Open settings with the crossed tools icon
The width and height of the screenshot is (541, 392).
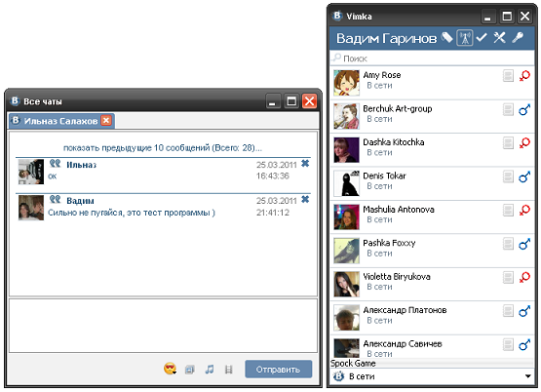click(x=499, y=37)
